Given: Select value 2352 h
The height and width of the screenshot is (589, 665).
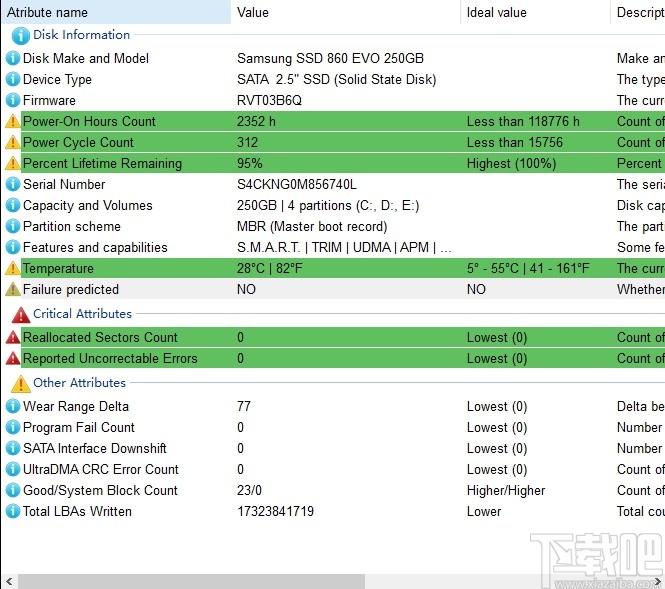Looking at the screenshot, I should pos(256,121).
